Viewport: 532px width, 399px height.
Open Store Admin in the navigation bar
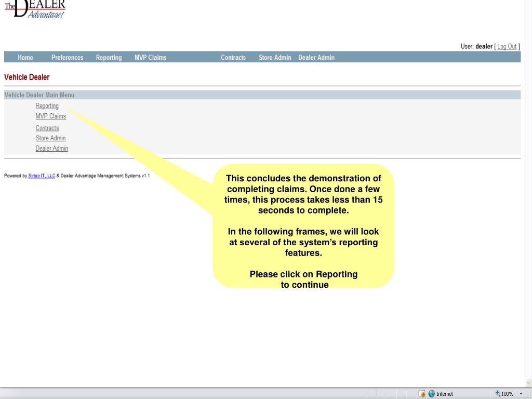coord(275,58)
